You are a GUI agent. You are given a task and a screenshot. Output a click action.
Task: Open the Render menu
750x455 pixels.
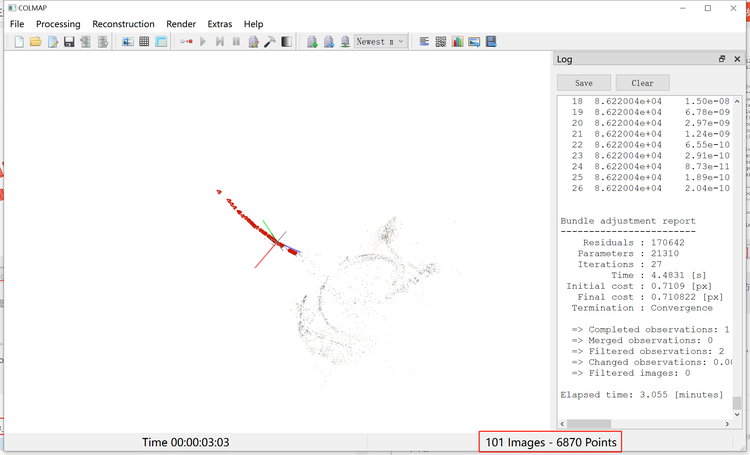pyautogui.click(x=181, y=24)
